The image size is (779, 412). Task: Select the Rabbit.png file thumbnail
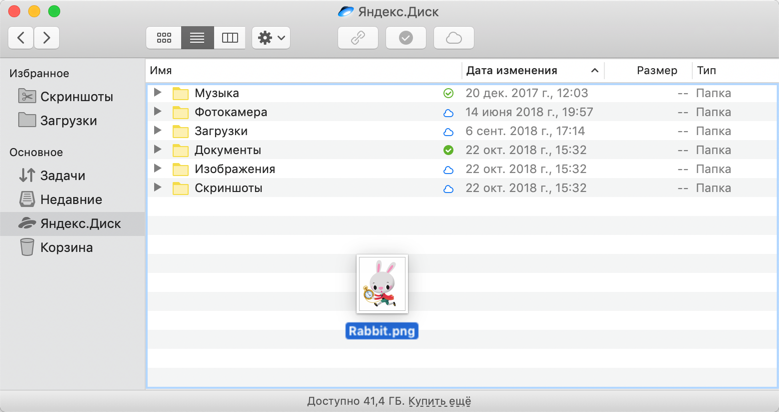tap(381, 284)
